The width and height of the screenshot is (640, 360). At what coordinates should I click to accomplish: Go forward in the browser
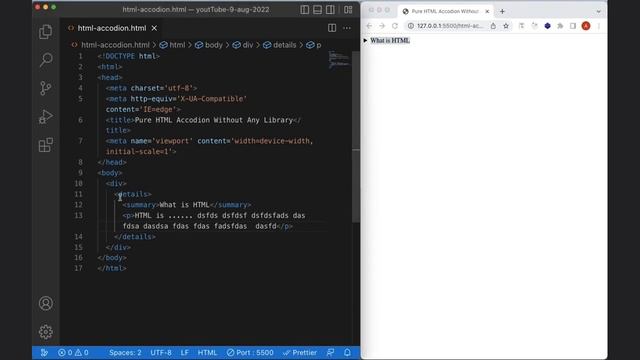[x=382, y=26]
